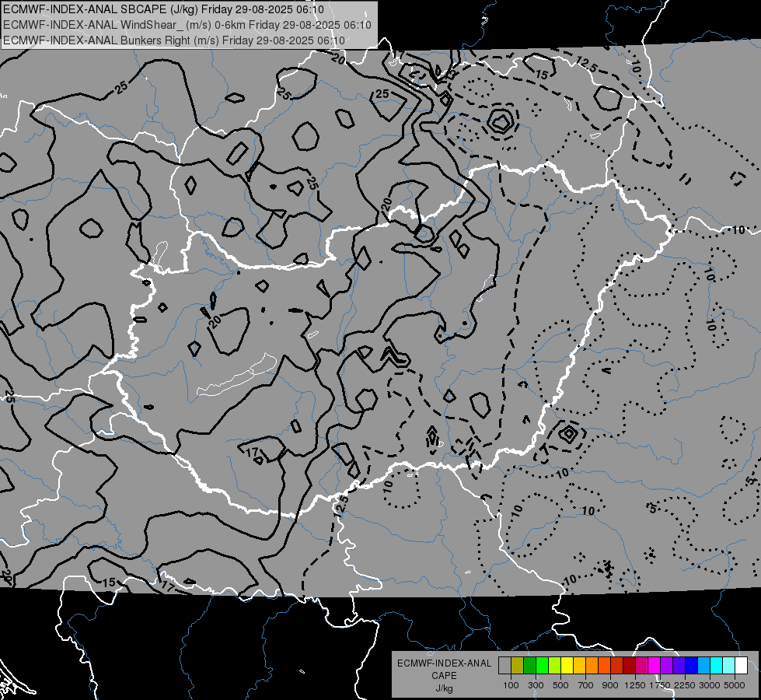Viewport: 761px width, 700px height.
Task: Click the 5000 tick label in the colorbar
Action: pos(735,685)
